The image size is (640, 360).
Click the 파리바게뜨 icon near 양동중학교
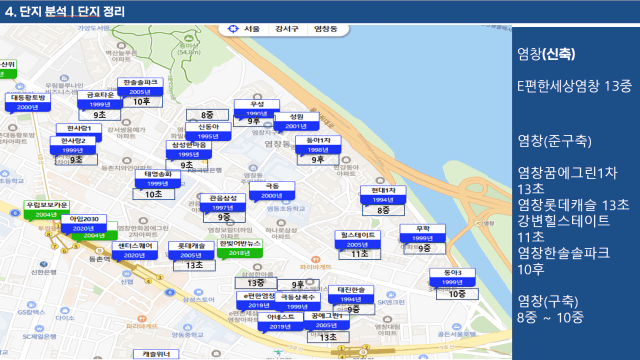click(142, 319)
